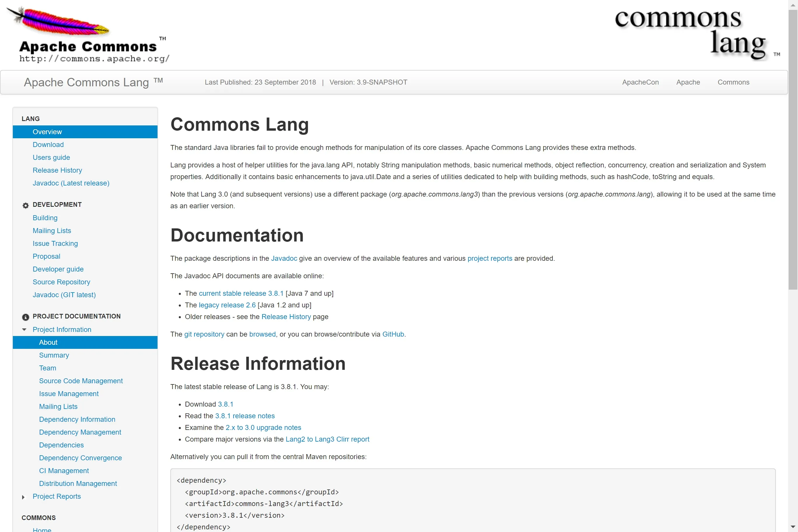Image resolution: width=798 pixels, height=532 pixels.
Task: Open Mailing Lists under Development
Action: coord(52,231)
